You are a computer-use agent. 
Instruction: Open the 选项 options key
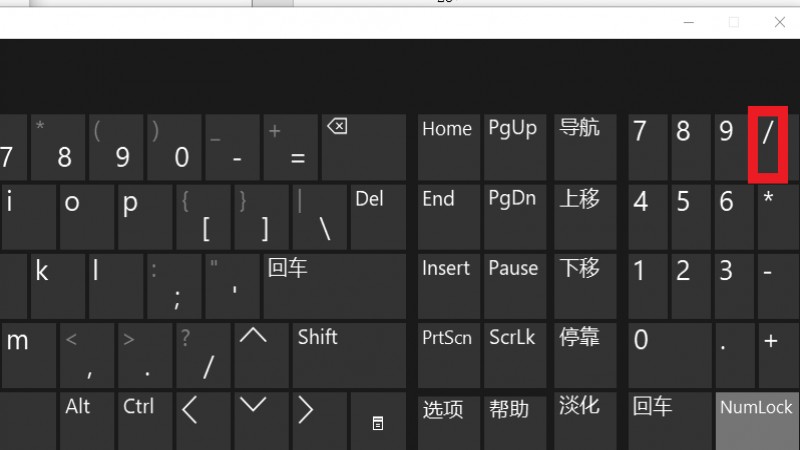[449, 421]
